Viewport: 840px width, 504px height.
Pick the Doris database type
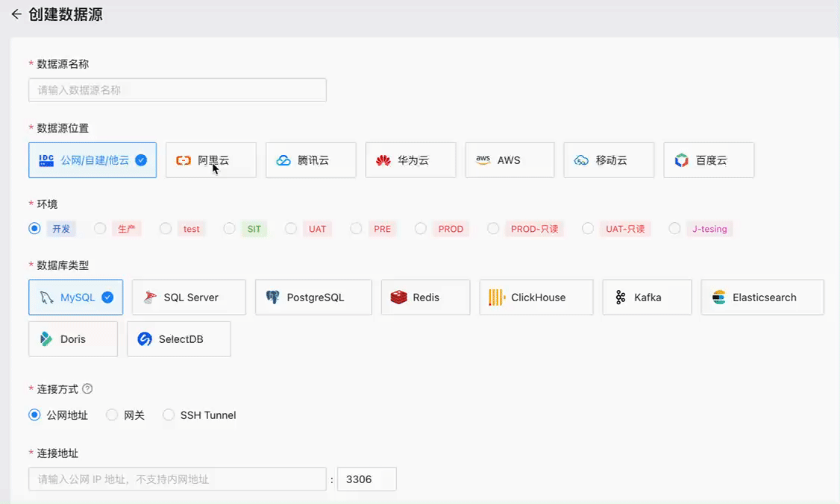click(x=73, y=339)
